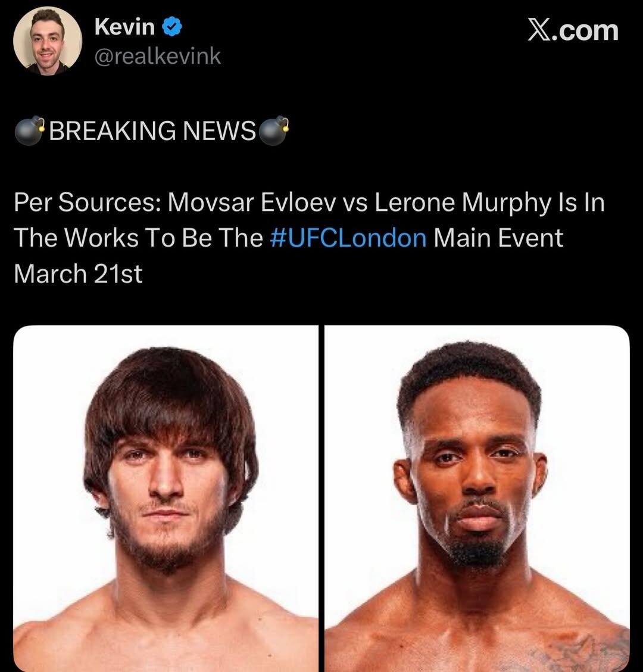
Task: Open the left fighter photo with long hair
Action: pyautogui.click(x=166, y=499)
